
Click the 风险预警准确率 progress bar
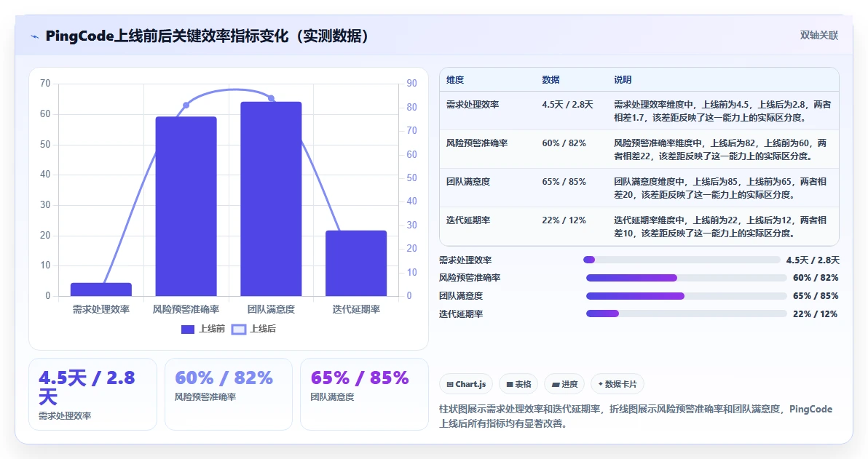click(x=687, y=278)
